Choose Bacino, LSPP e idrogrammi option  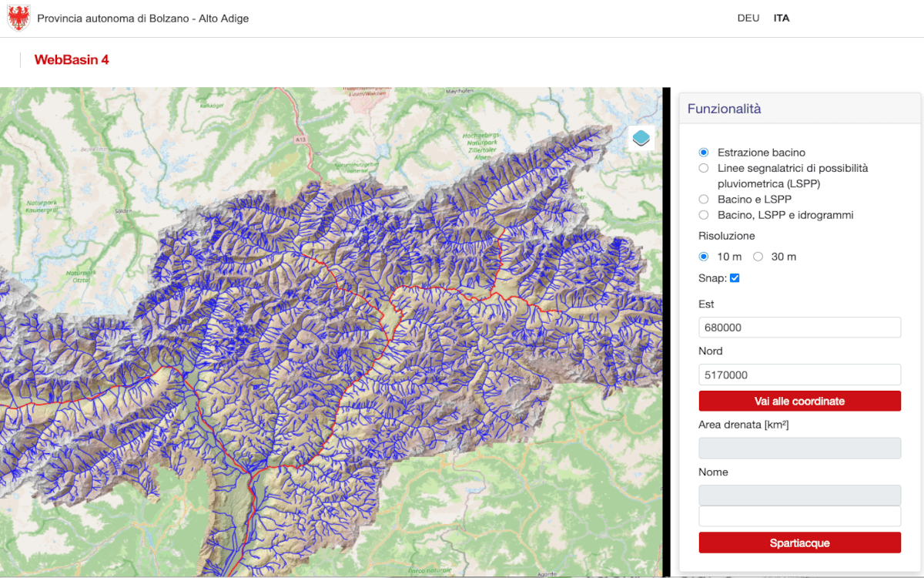703,215
